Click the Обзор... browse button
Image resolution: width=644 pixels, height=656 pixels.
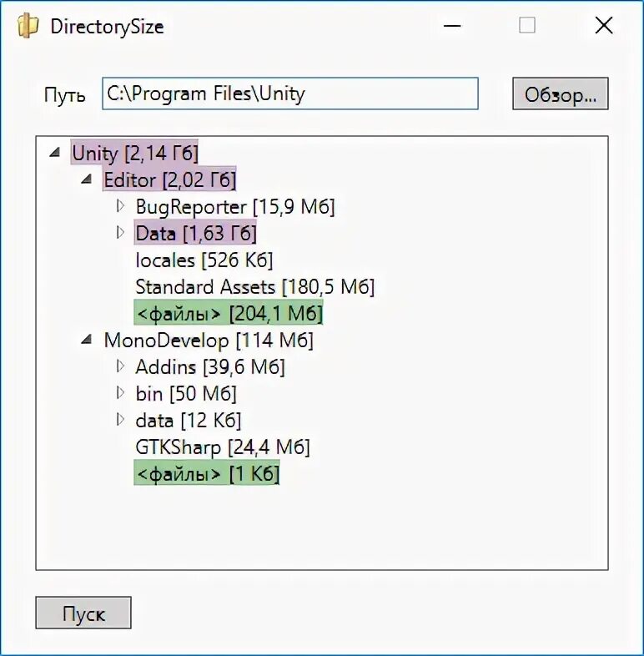(x=561, y=93)
